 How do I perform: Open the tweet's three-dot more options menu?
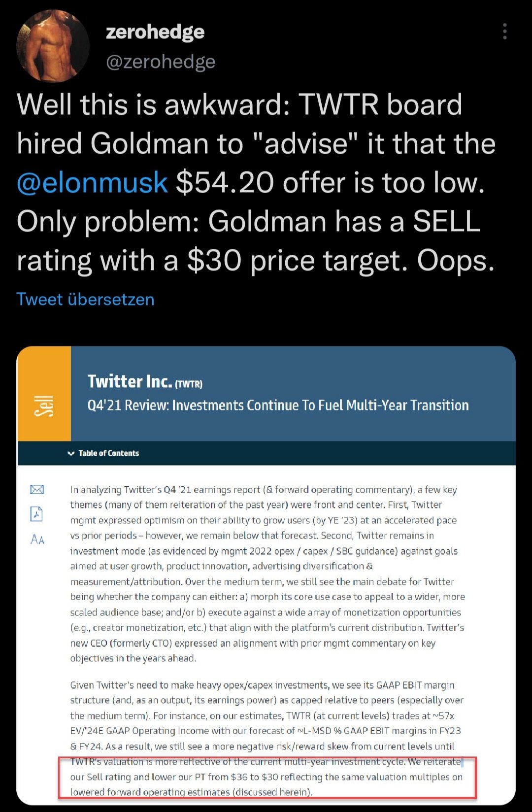pyautogui.click(x=504, y=32)
